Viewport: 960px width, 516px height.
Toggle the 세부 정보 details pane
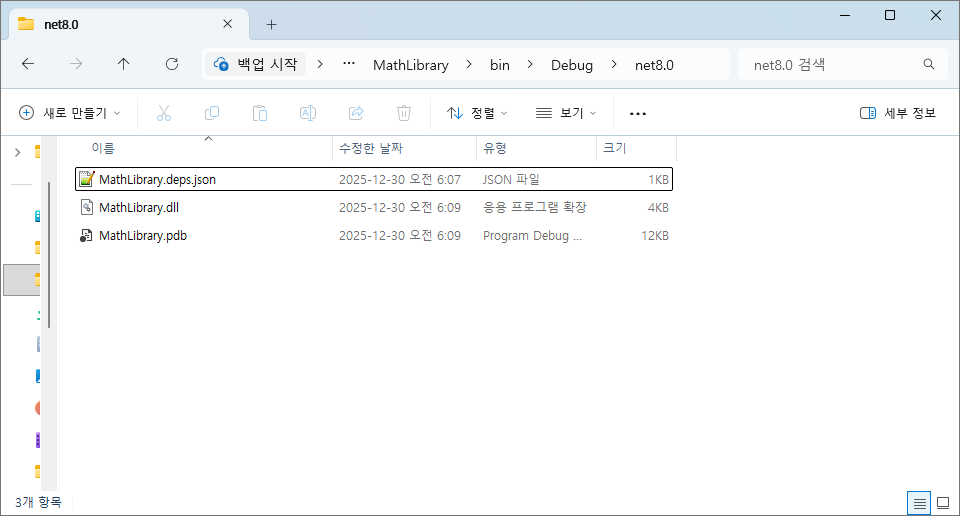point(898,113)
